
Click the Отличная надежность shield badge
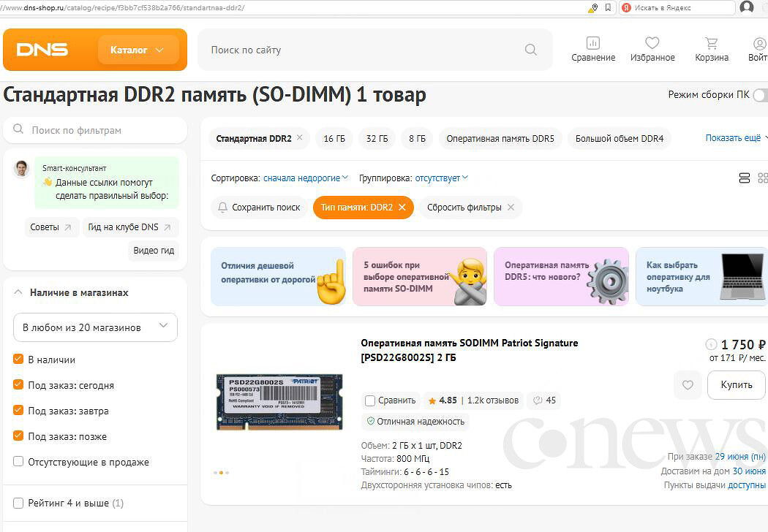point(415,422)
